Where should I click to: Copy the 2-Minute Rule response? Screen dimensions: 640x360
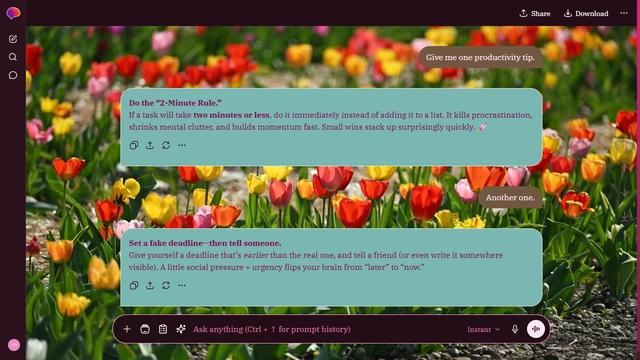click(x=134, y=145)
